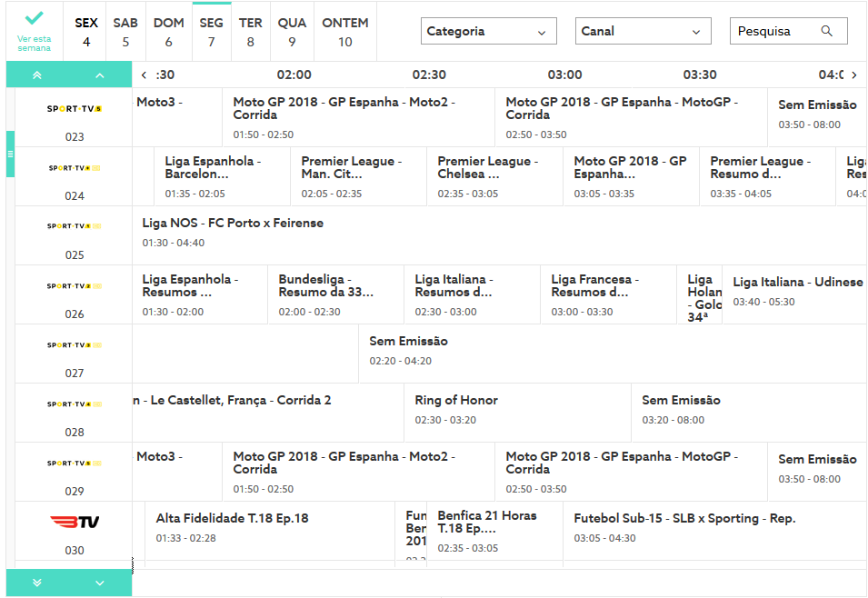Screen dimensions: 868x598
Task: Open Sem Emissão 03:50 on channel 029
Action: point(818,472)
